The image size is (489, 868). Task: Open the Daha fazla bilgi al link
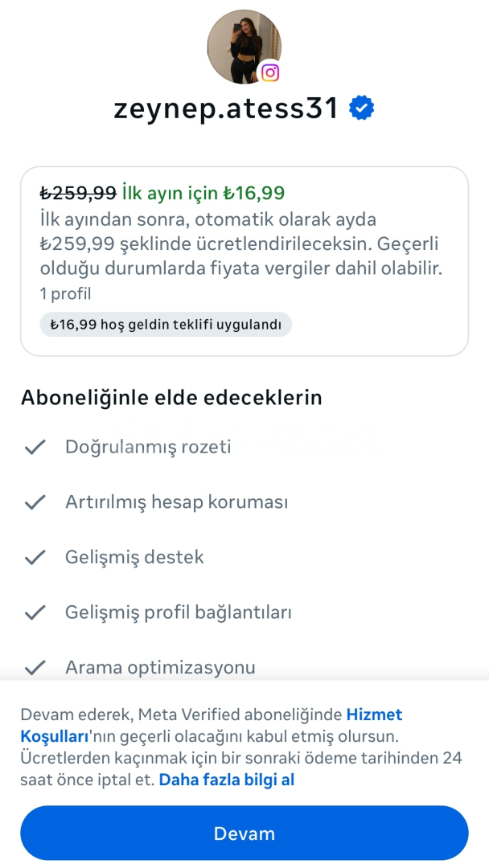pos(226,779)
